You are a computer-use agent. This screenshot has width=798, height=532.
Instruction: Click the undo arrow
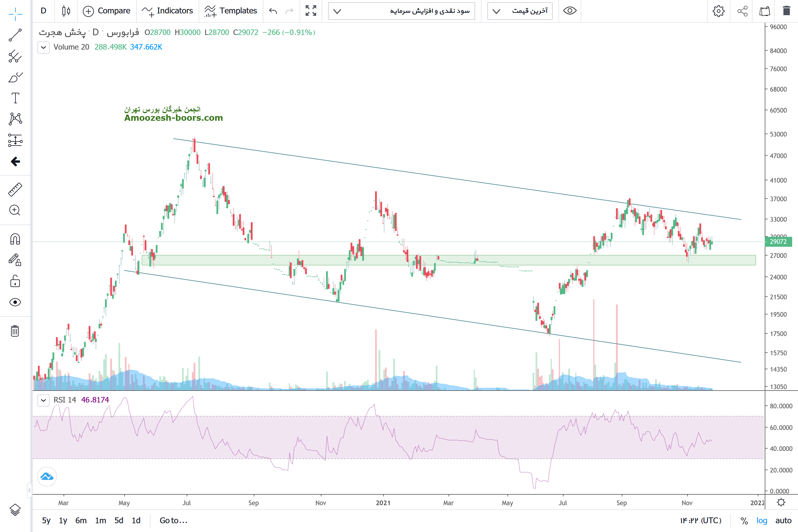point(273,11)
